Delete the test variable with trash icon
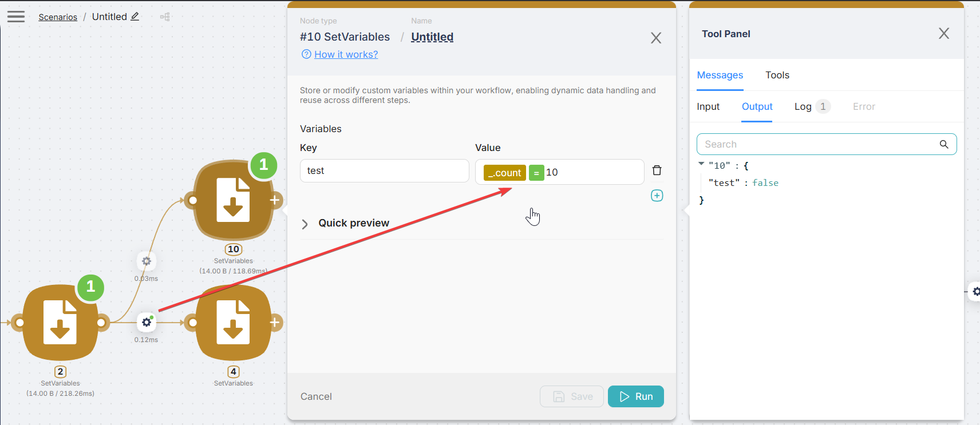 (x=657, y=170)
